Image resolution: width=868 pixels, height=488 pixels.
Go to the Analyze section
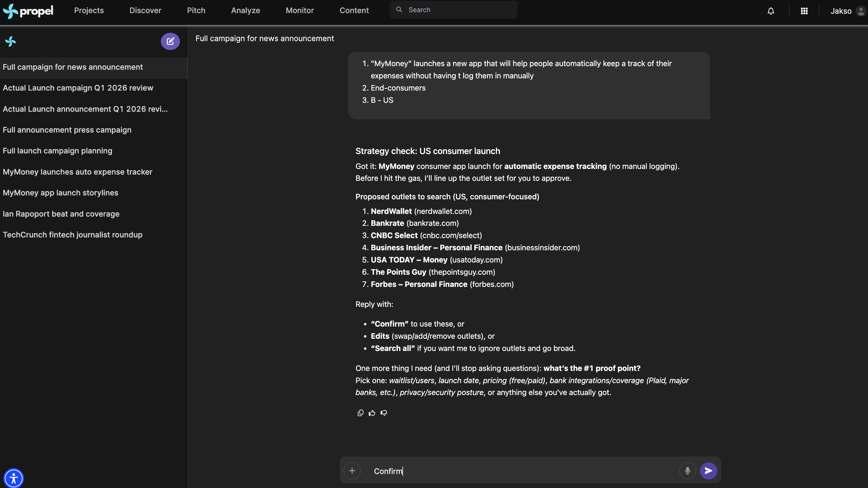(x=245, y=10)
